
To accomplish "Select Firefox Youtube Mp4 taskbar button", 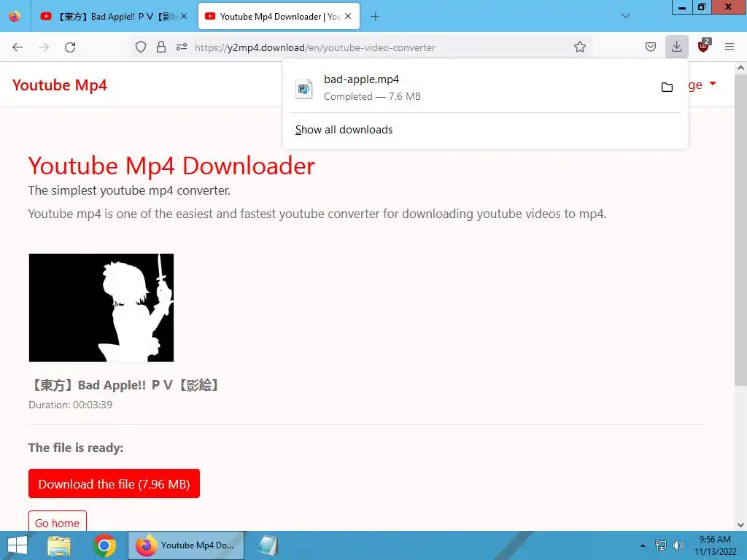I will click(x=186, y=545).
